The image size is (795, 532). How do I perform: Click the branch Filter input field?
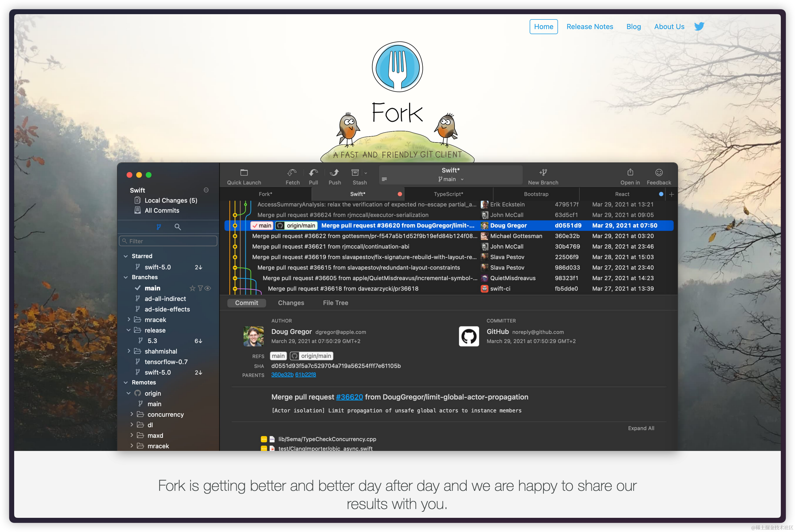[168, 241]
